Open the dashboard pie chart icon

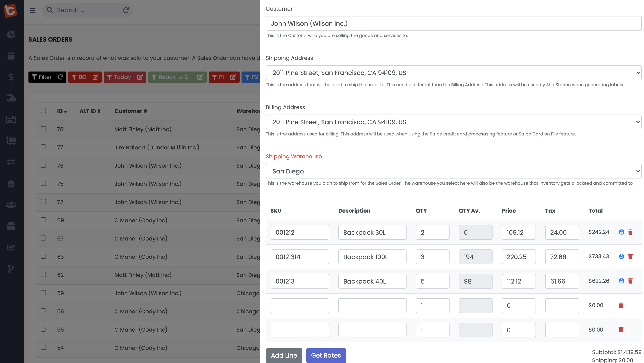pos(11,35)
